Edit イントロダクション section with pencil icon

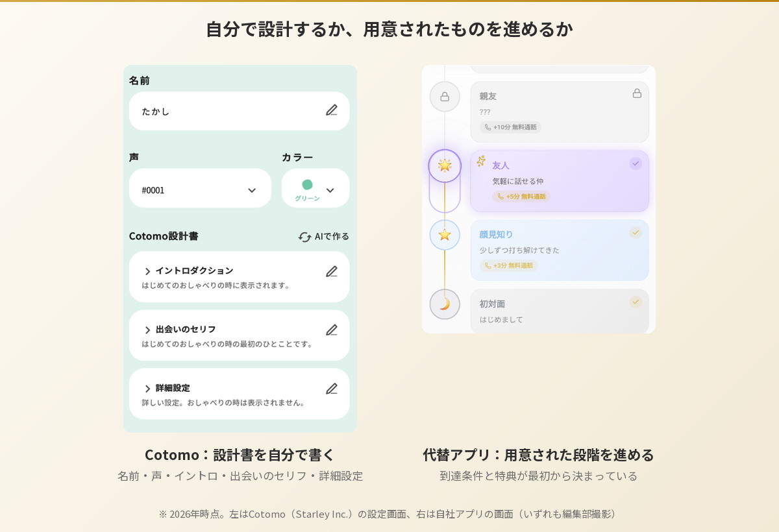[332, 271]
